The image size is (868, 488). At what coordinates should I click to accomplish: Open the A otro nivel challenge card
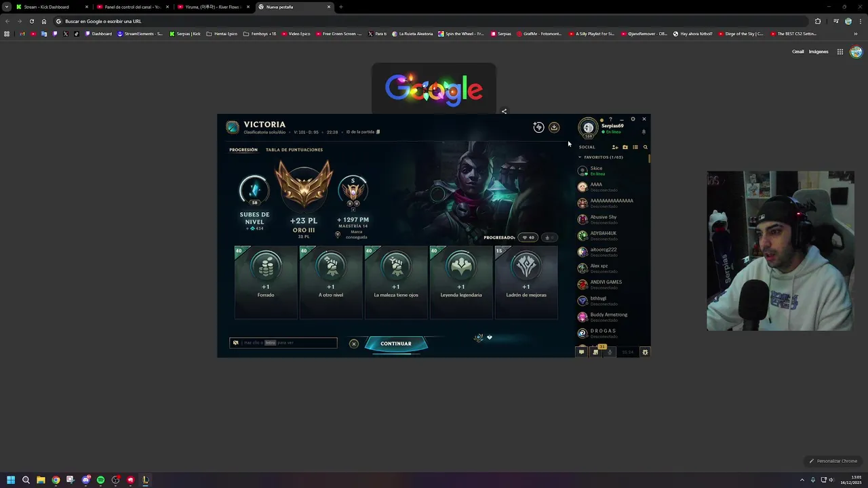331,282
